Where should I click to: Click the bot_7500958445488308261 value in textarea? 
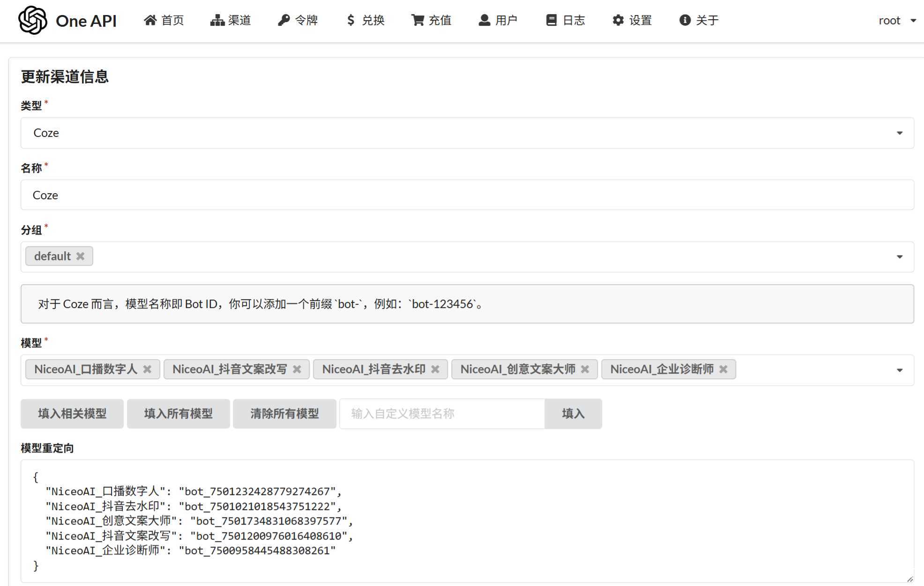258,550
